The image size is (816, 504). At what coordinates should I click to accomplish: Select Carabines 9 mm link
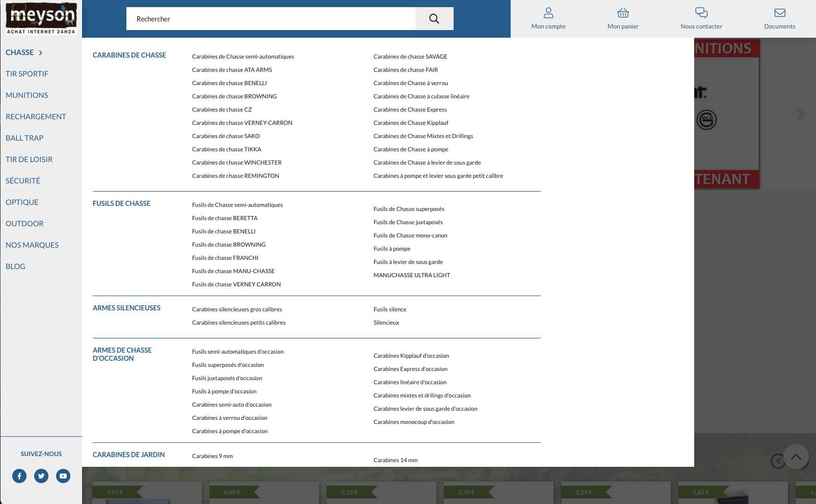pyautogui.click(x=213, y=456)
